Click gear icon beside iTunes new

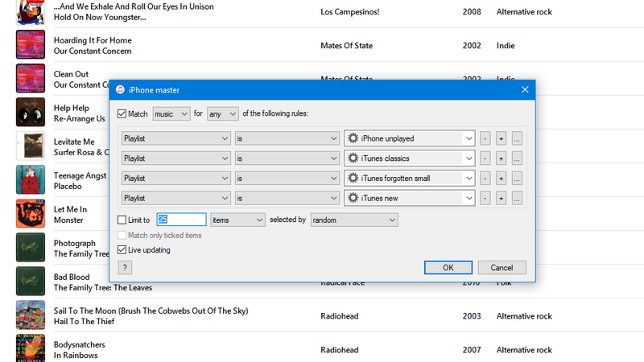pos(353,198)
